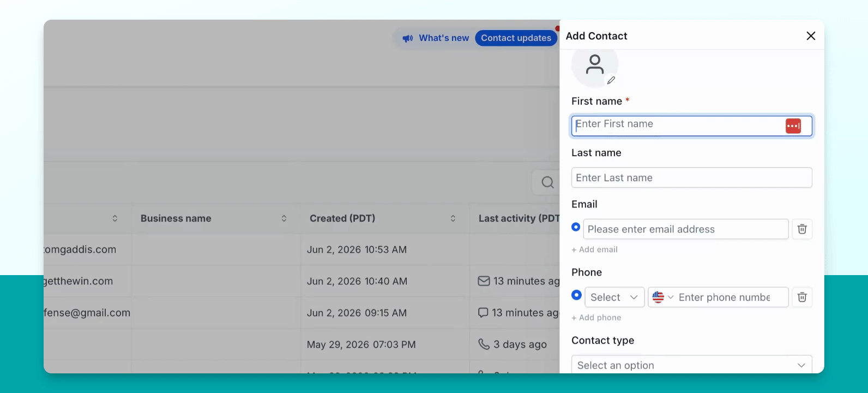Viewport: 868px width, 393px height.
Task: Expand the Contact type Select an option dropdown
Action: pos(691,365)
